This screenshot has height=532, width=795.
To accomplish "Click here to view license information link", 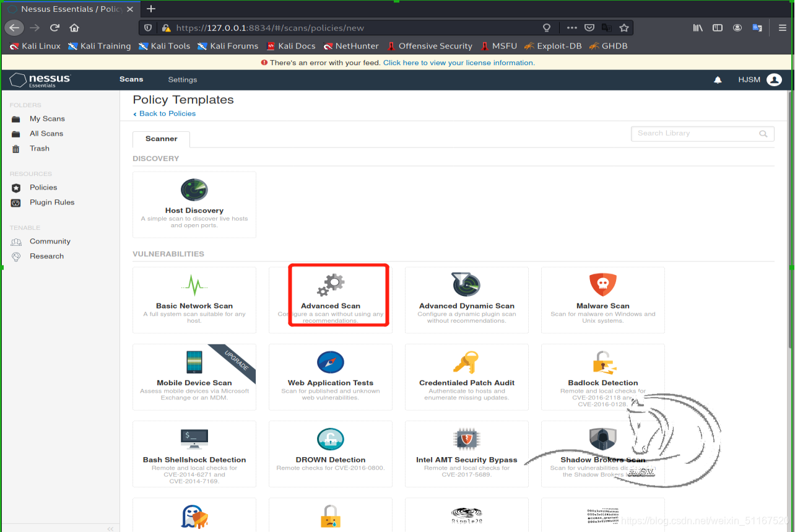I will 459,63.
